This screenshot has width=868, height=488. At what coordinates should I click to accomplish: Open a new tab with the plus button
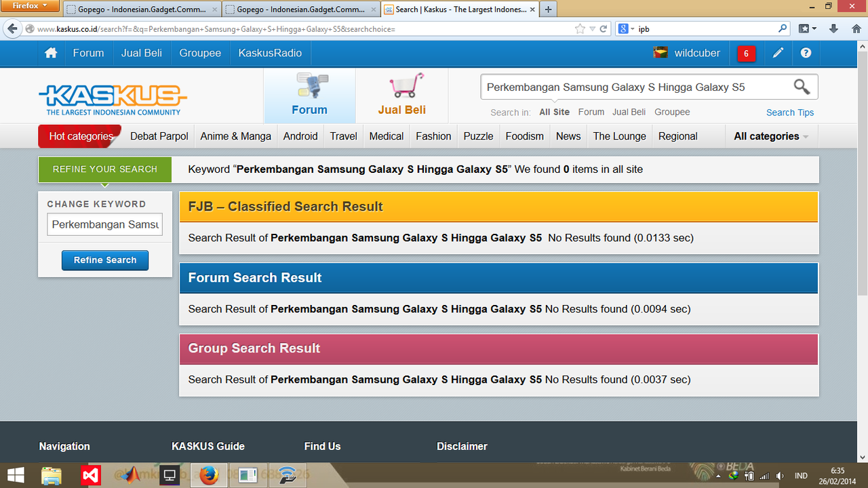tap(548, 9)
